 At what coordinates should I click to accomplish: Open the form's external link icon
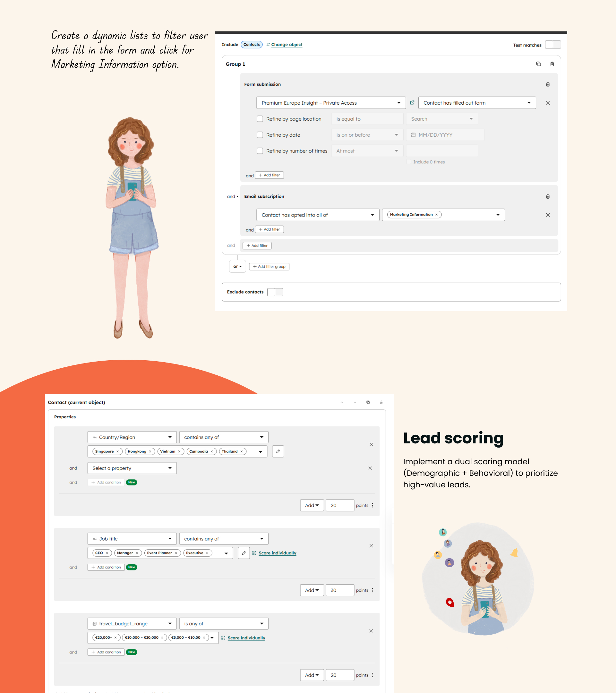(x=412, y=103)
